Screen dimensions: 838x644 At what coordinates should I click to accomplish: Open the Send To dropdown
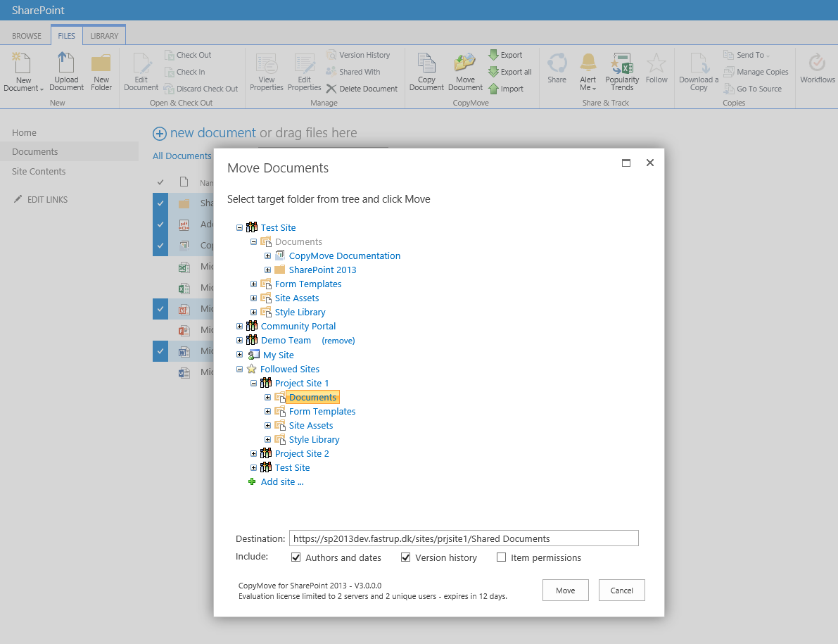(747, 55)
